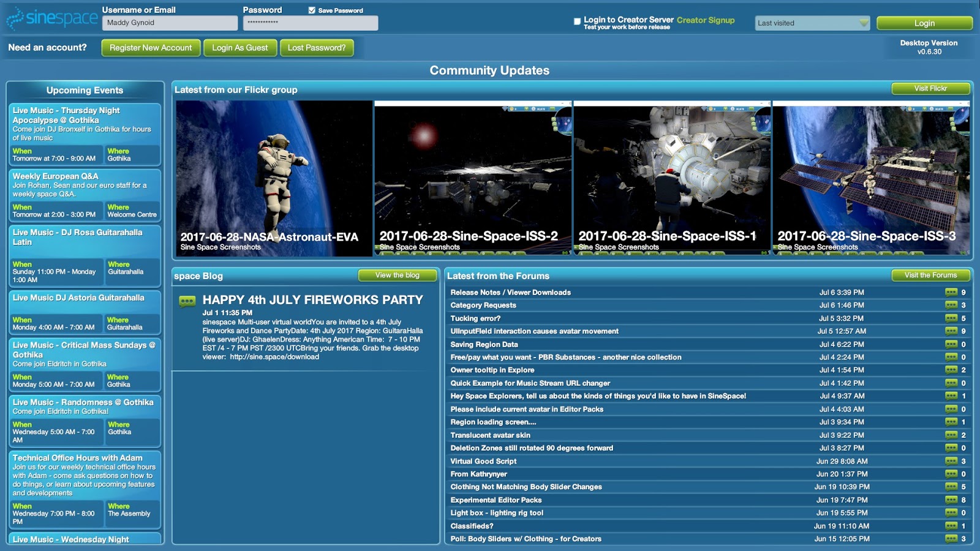Click the reply icon beside Experimental Editor Packs

952,500
